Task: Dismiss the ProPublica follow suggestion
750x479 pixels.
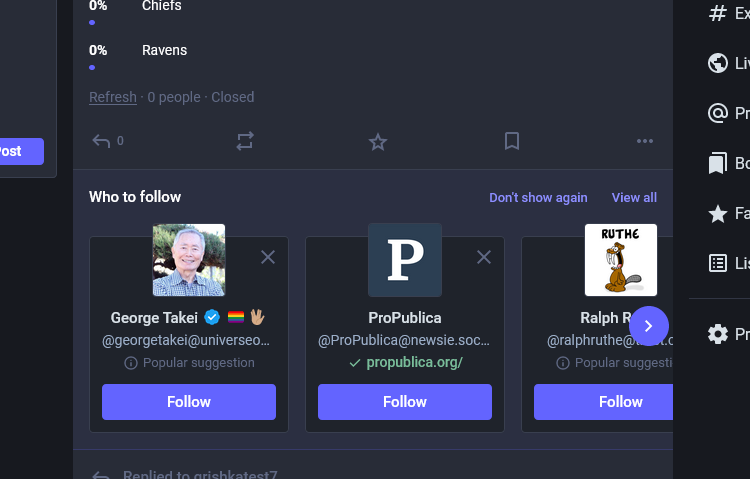Action: [x=484, y=257]
